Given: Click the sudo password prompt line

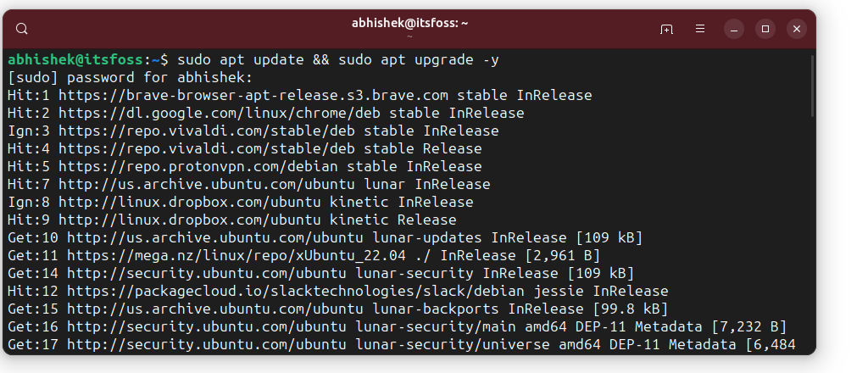Looking at the screenshot, I should click(x=113, y=78).
